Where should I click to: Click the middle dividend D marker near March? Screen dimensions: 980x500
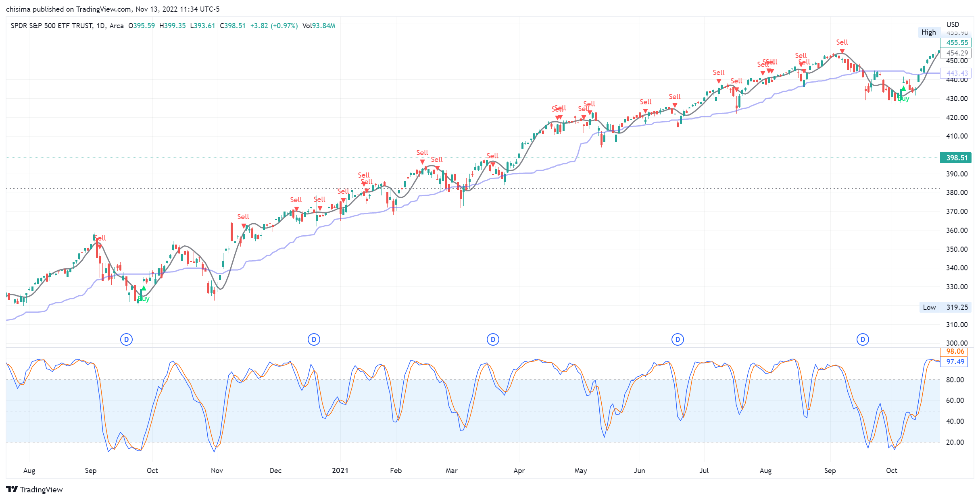tap(493, 340)
